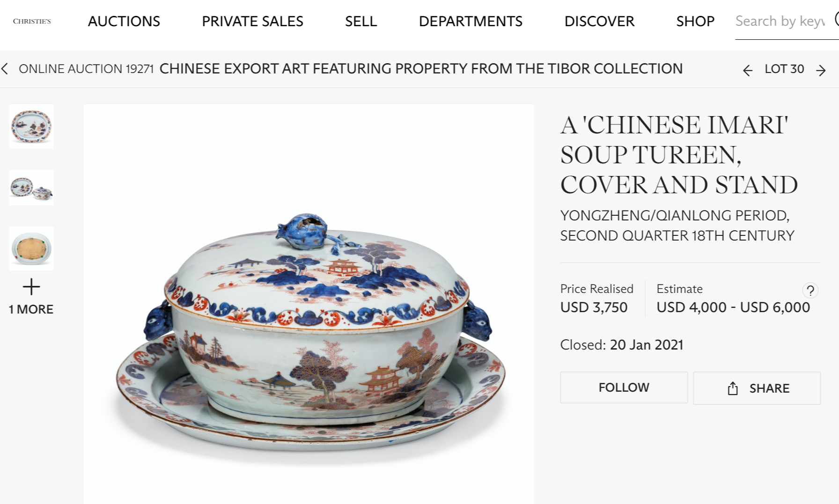The image size is (839, 504).
Task: Select the first thumbnail of the stand
Action: (31, 126)
